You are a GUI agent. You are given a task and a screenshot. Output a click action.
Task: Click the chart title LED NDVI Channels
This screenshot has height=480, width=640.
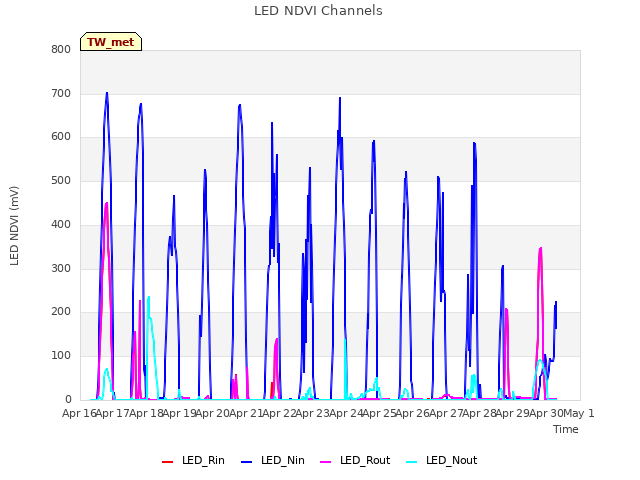point(318,11)
